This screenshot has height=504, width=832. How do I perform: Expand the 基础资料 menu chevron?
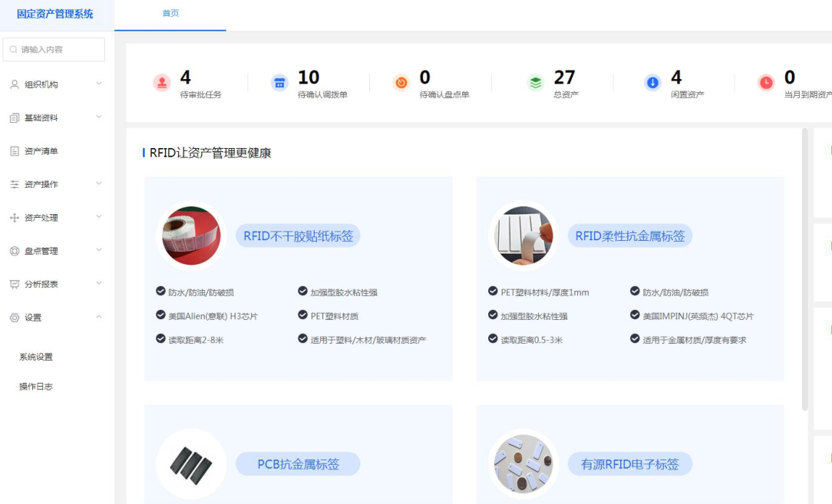99,117
